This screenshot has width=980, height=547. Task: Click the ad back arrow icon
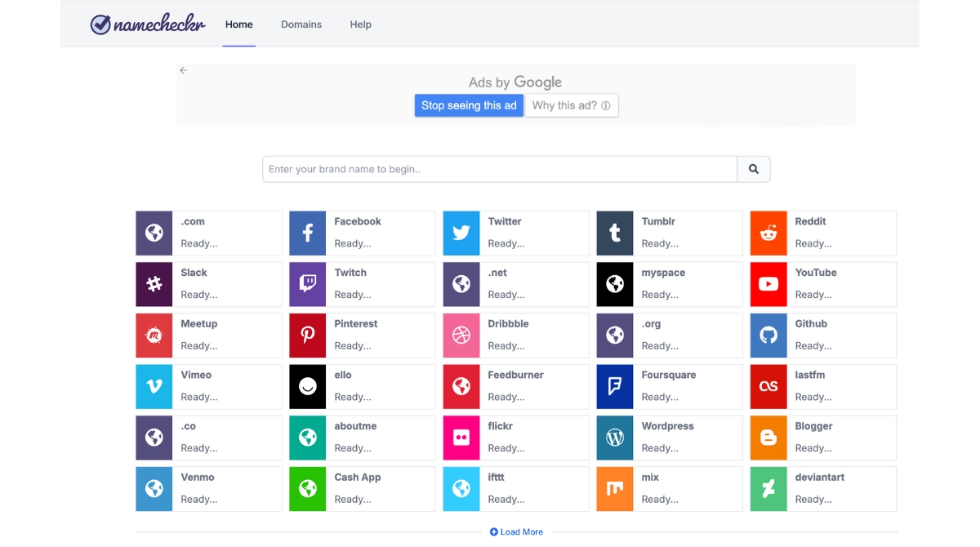[x=184, y=70]
